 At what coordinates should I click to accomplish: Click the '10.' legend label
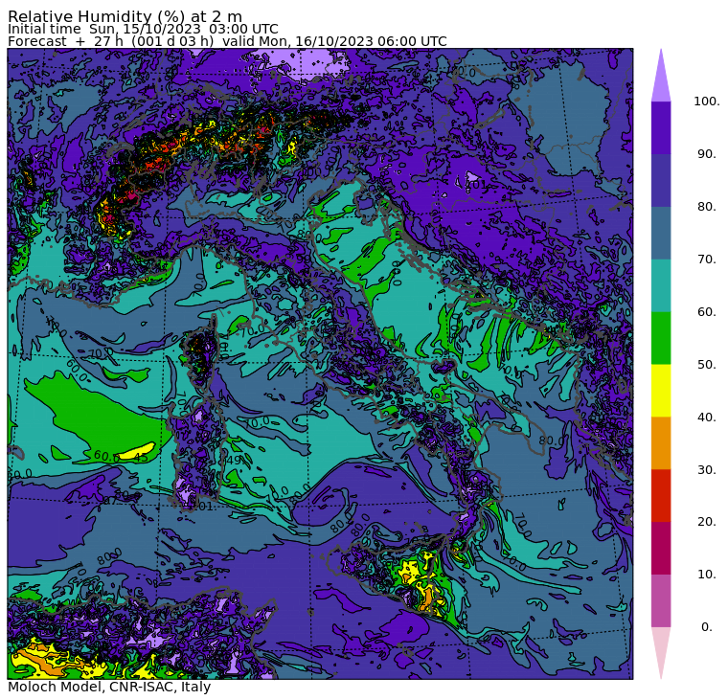pos(706,575)
